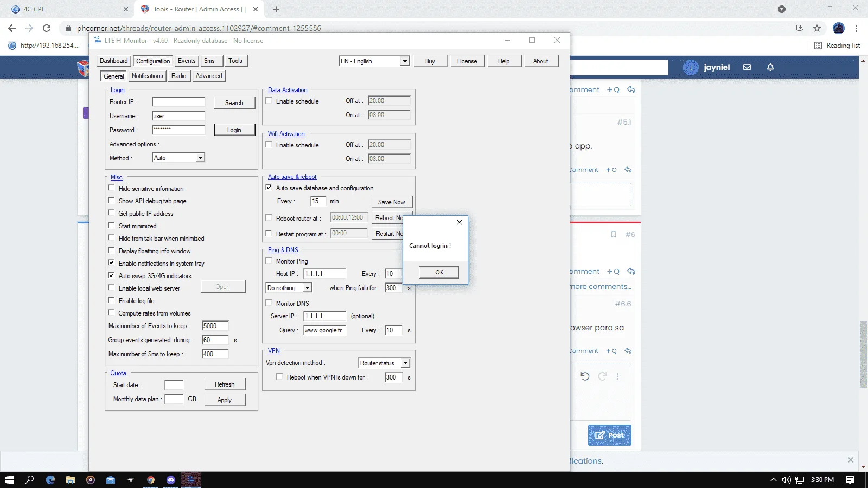Screen dimensions: 868x488
Task: Click the browser page vertical scrollbar
Action: coord(863,355)
